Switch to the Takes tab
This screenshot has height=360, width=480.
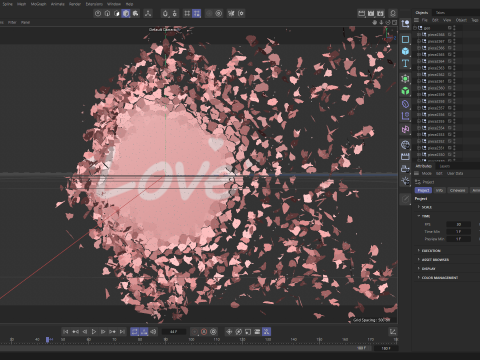pyautogui.click(x=440, y=13)
